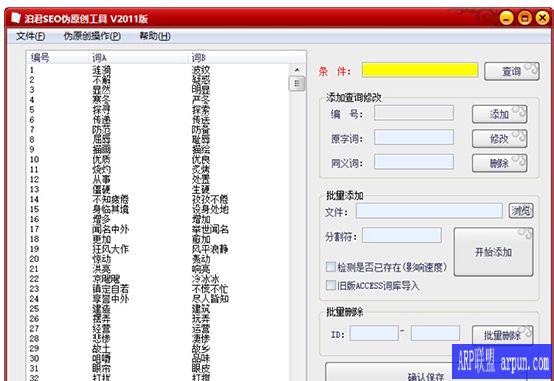Select row 19 with 狂风大作

pyautogui.click(x=158, y=249)
